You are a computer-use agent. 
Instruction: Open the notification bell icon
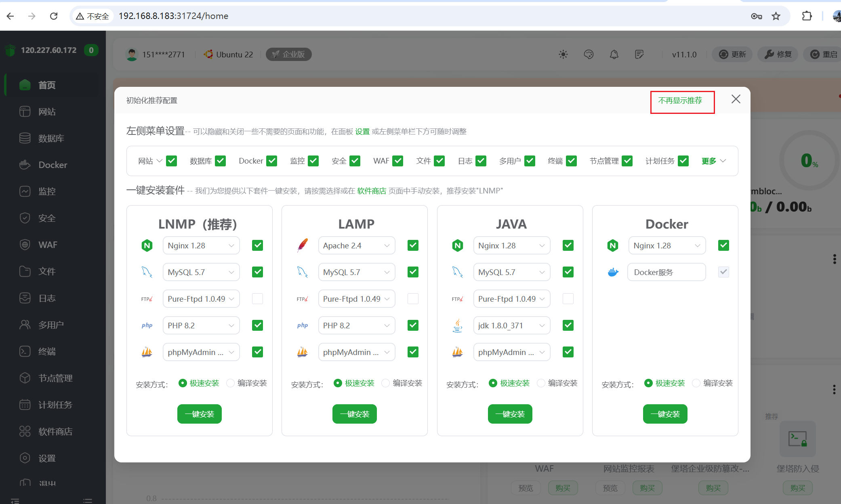pyautogui.click(x=614, y=55)
